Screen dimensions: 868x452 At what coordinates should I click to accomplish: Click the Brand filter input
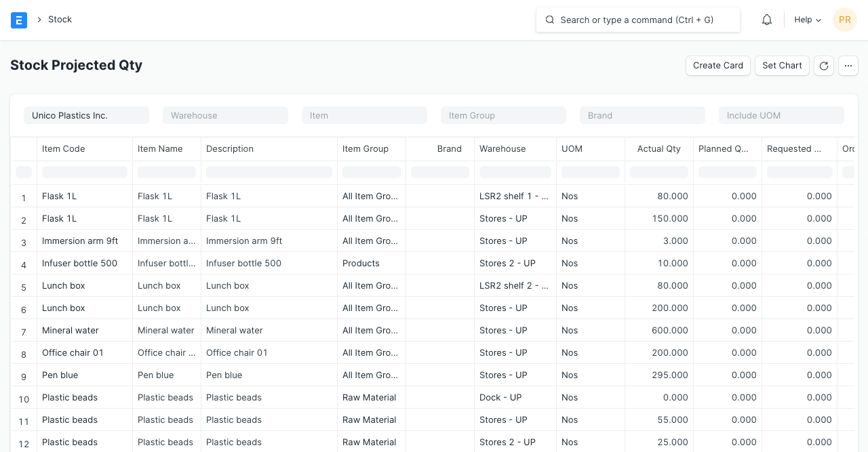point(642,115)
